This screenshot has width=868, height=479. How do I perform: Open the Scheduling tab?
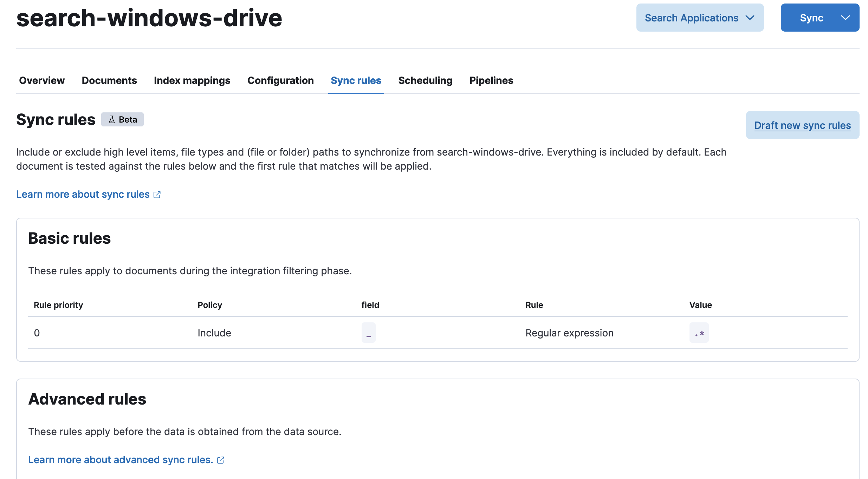[x=425, y=80]
